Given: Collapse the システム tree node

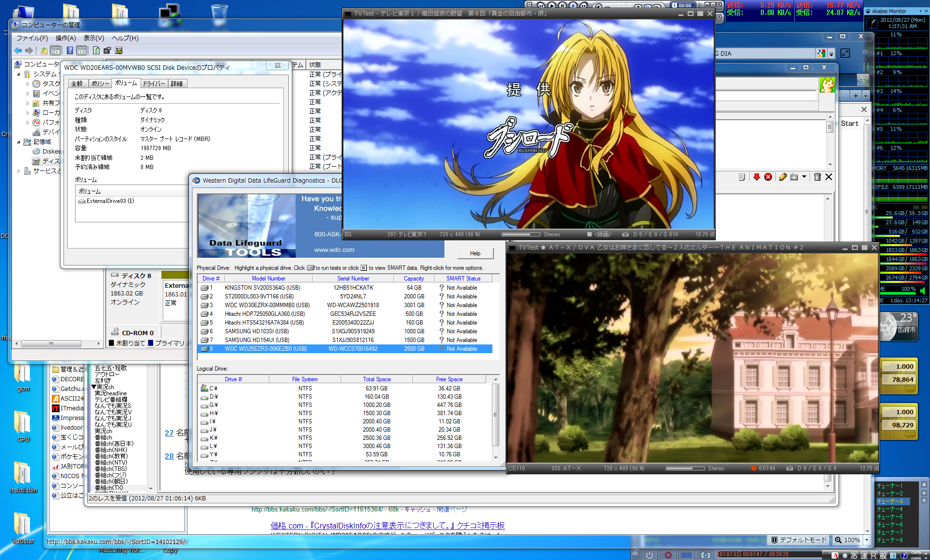Looking at the screenshot, I should click(x=18, y=74).
